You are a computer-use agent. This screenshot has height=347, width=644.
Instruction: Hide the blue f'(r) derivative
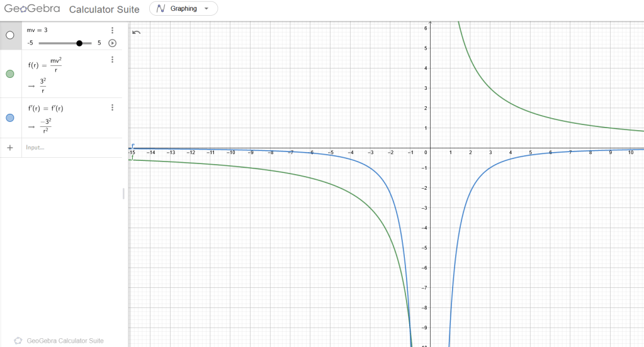tap(10, 118)
